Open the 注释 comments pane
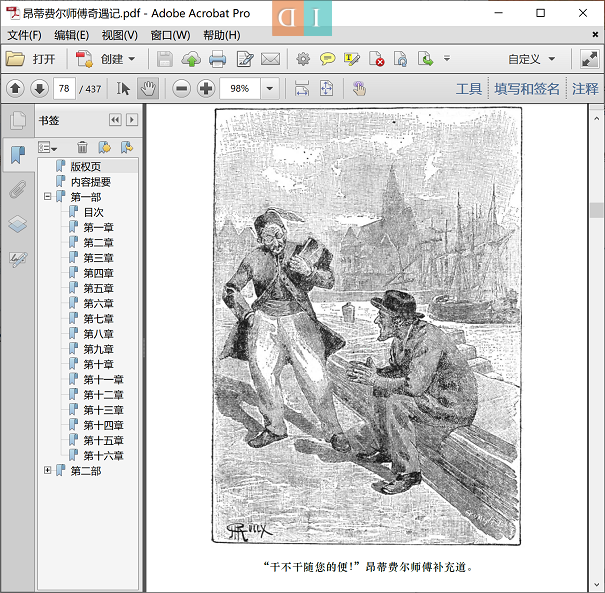This screenshot has height=593, width=605. coord(585,89)
